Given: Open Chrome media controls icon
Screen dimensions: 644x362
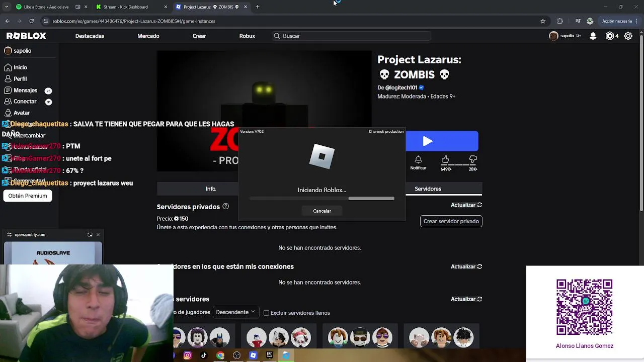Looking at the screenshot, I should (578, 21).
